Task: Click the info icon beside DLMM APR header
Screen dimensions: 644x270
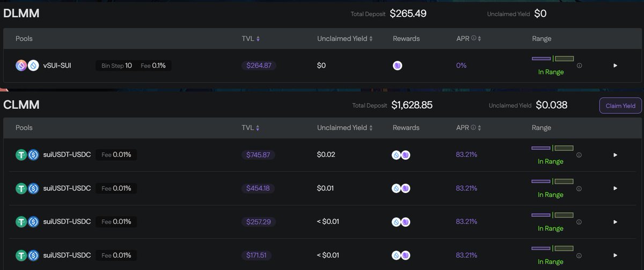Action: pyautogui.click(x=473, y=39)
